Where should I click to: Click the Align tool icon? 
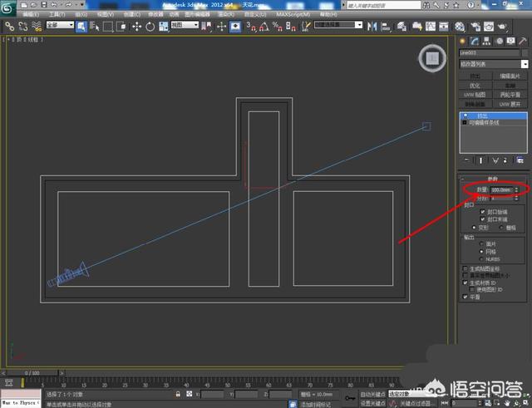386,27
